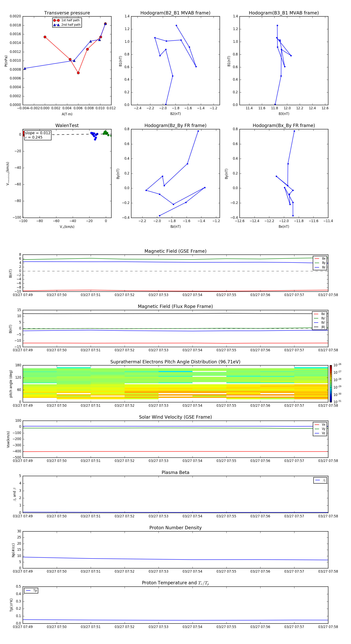
Task: Click the 'Hodogram(B2_B1 MVAB frame)' title
Action: 175,13
